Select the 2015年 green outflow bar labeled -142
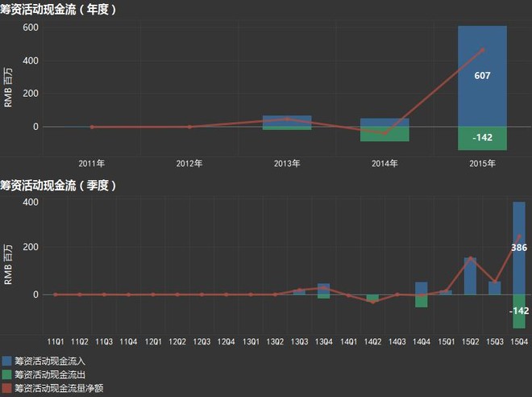Viewport: 532px width, 397px height. tap(482, 138)
